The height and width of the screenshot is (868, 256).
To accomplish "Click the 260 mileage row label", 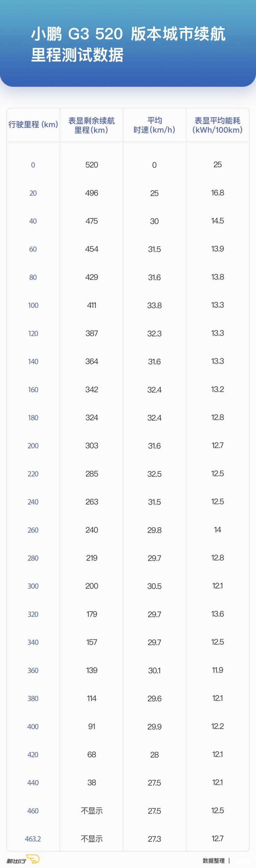I will tap(33, 530).
